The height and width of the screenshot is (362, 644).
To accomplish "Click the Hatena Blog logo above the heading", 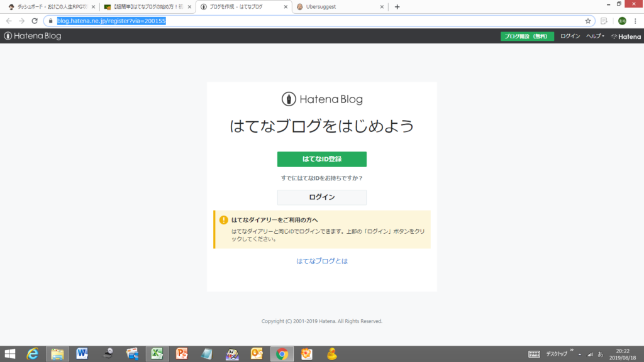I will coord(322,99).
